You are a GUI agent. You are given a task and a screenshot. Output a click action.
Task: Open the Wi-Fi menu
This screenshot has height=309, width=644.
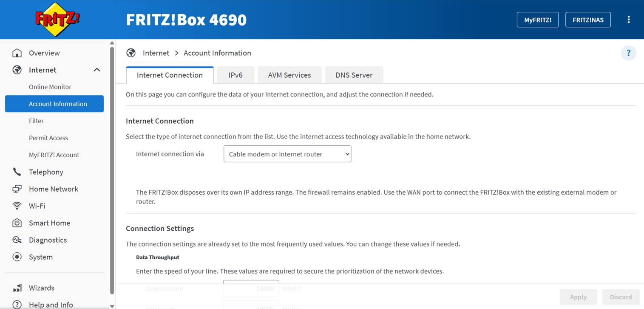pos(37,206)
